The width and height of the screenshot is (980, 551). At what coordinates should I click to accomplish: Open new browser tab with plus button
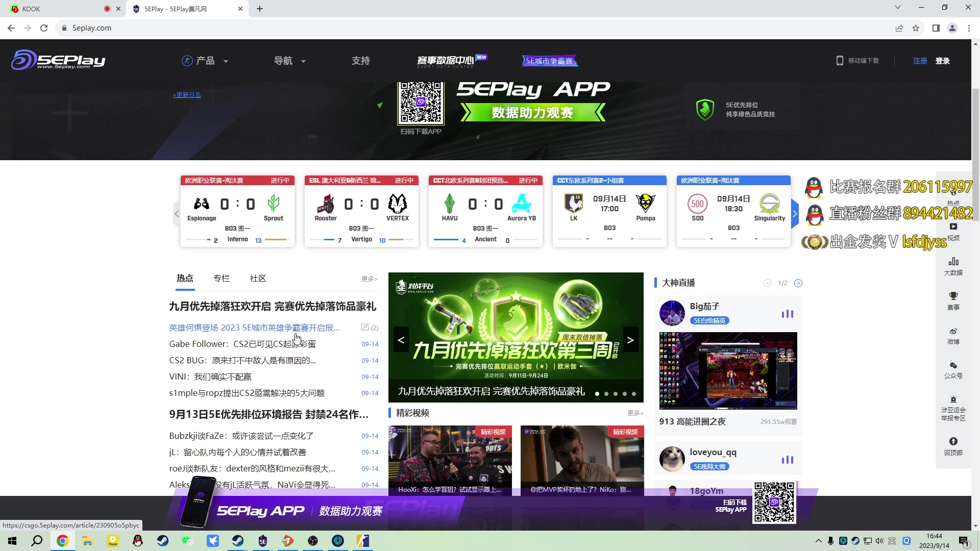pos(260,9)
